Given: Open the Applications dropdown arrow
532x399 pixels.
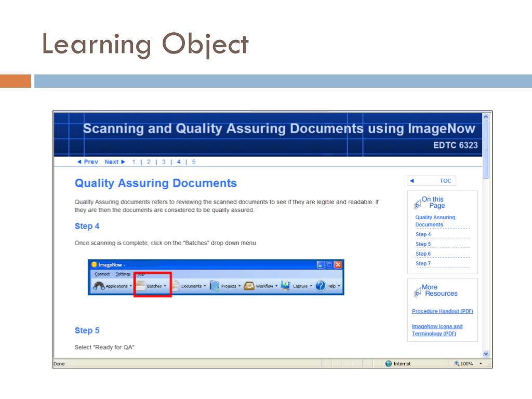Looking at the screenshot, I should click(x=130, y=286).
